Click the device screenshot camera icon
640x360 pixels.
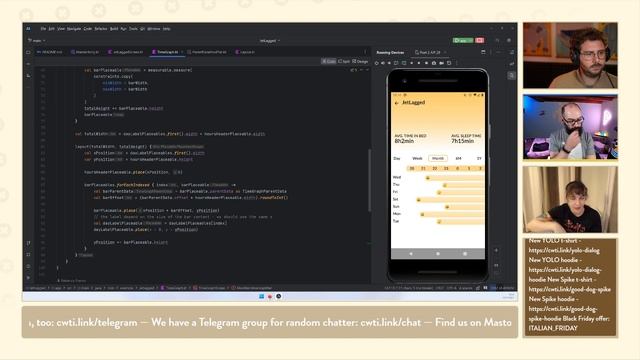tap(434, 63)
